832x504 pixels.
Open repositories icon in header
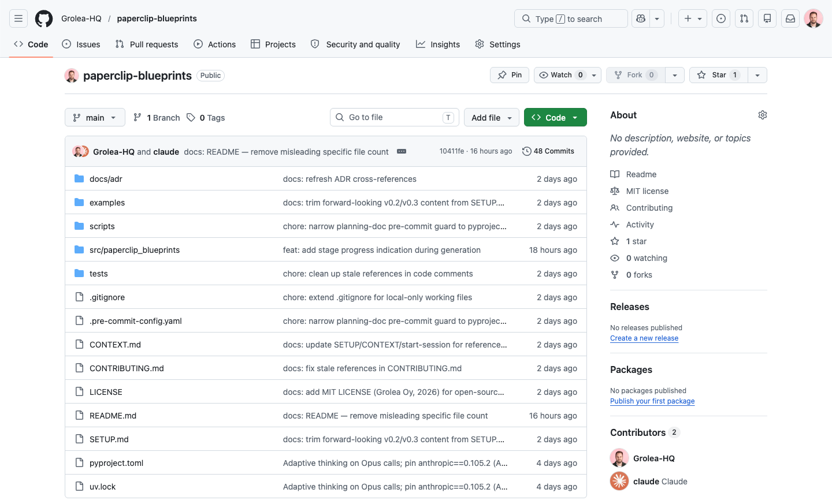(x=767, y=18)
